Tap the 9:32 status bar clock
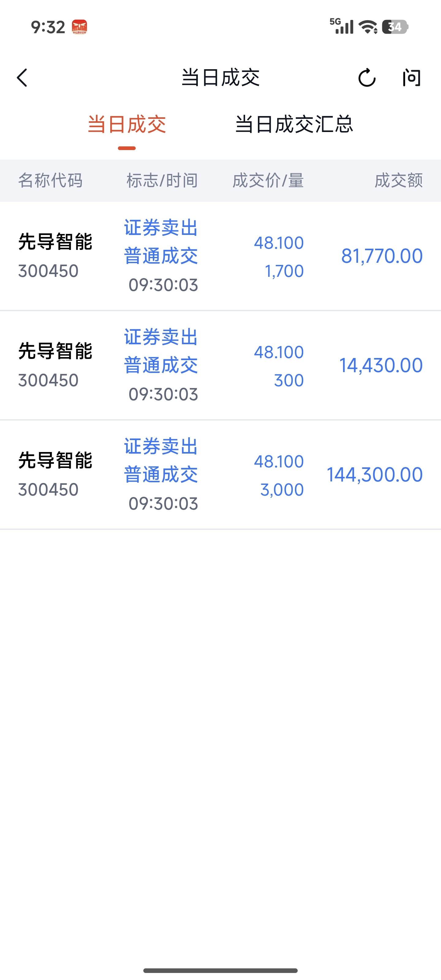441x980 pixels. coord(48,27)
